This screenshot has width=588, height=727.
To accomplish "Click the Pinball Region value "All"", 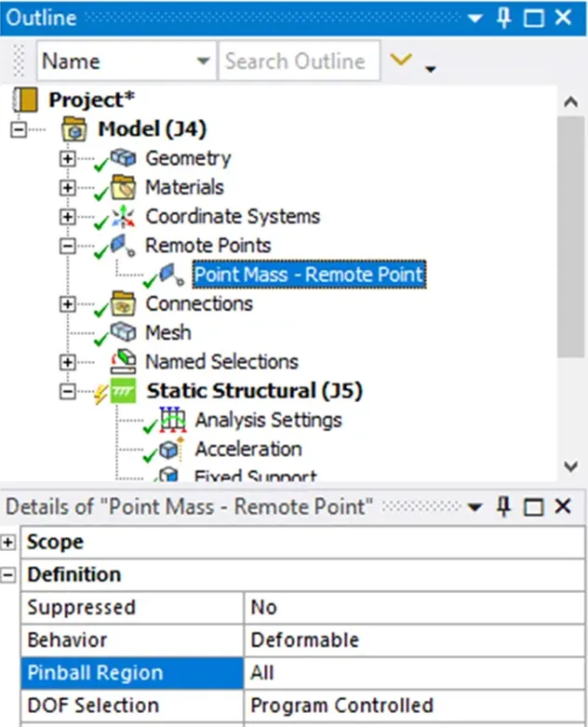I will click(414, 673).
